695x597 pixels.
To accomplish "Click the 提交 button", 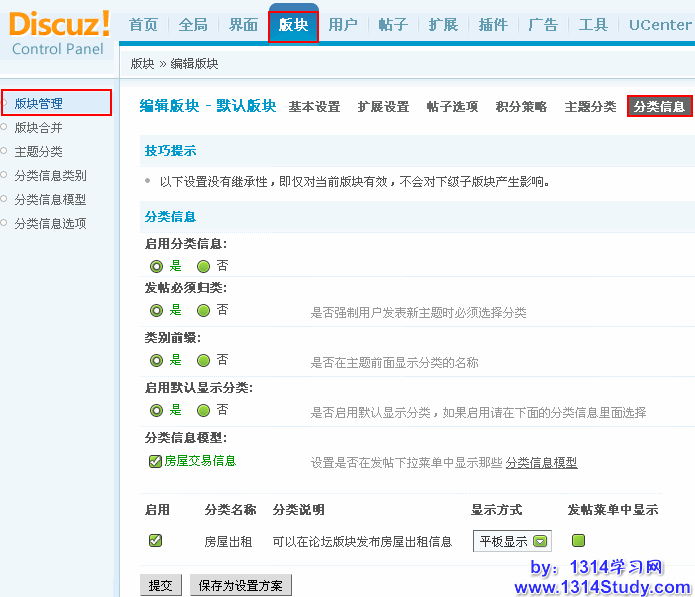I will (x=160, y=586).
